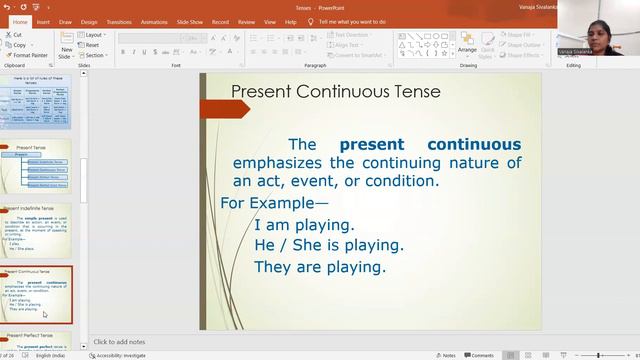Image resolution: width=640 pixels, height=360 pixels.
Task: Click the Font Color button
Action: pyautogui.click(x=230, y=52)
